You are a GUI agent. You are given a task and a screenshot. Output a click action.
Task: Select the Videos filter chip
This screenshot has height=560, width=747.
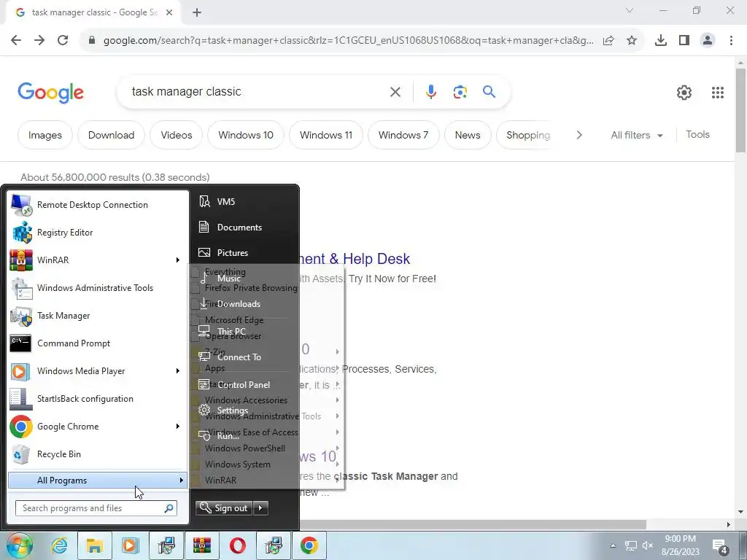coord(177,135)
